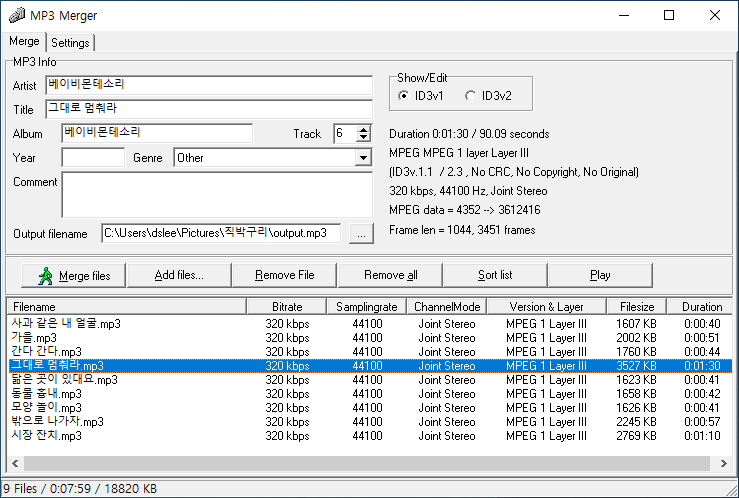Select the ID3v2 radio button
This screenshot has height=498, width=739.
pyautogui.click(x=471, y=96)
